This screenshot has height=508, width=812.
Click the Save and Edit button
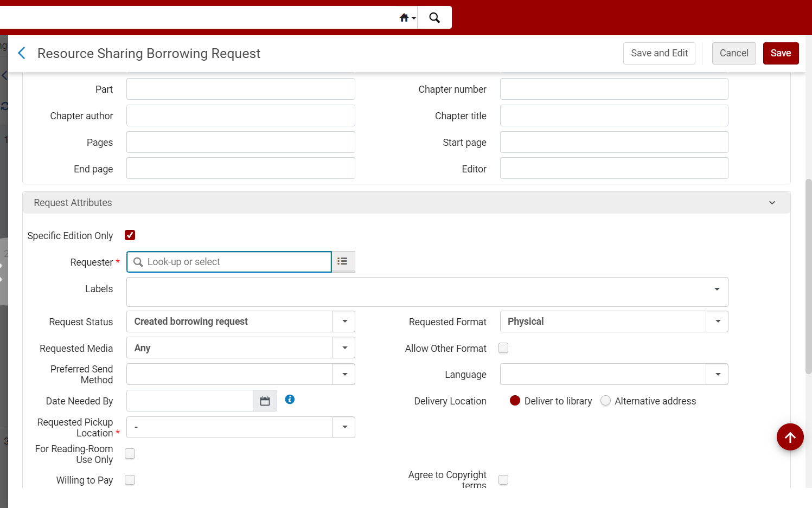659,53
